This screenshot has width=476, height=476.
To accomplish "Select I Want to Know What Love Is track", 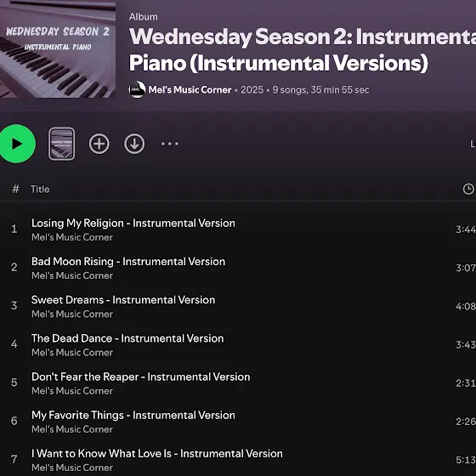I will pyautogui.click(x=157, y=454).
